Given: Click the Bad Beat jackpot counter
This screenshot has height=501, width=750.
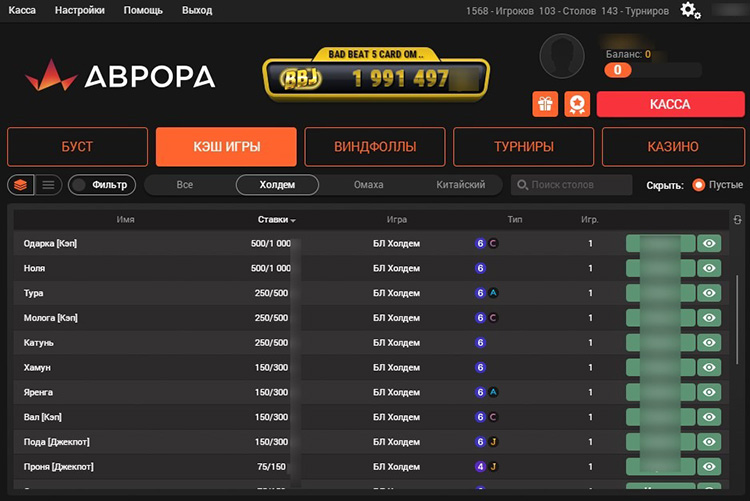Looking at the screenshot, I should pos(376,77).
